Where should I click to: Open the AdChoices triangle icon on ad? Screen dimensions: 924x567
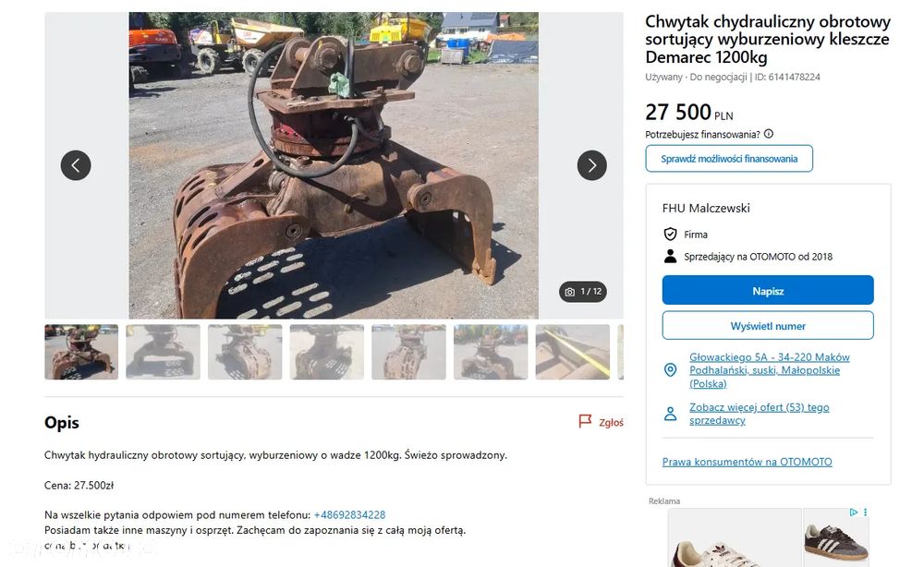tap(853, 513)
